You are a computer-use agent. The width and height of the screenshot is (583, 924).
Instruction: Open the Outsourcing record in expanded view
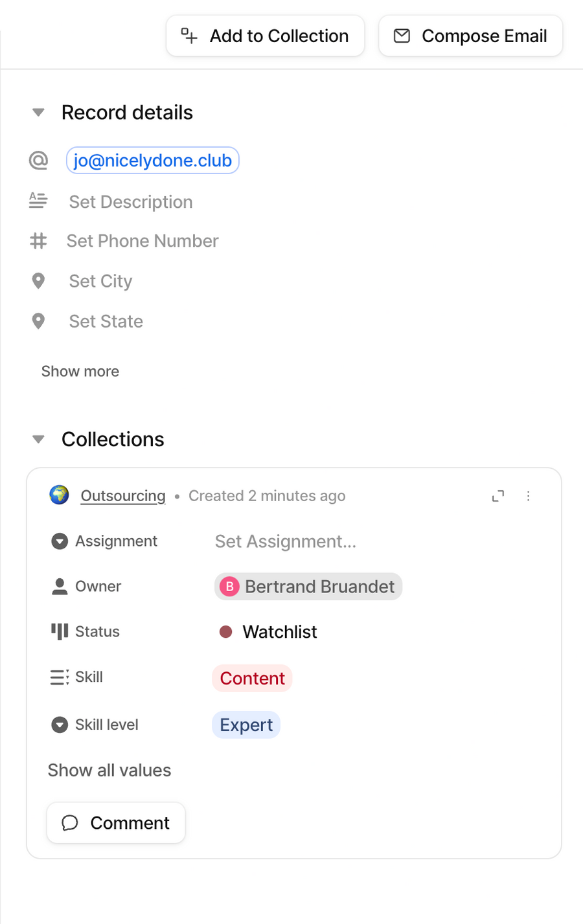point(498,495)
